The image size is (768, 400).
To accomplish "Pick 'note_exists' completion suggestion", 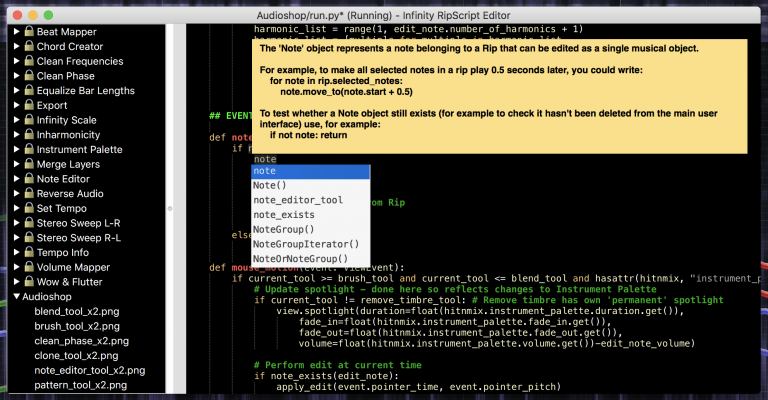I will coord(311,215).
